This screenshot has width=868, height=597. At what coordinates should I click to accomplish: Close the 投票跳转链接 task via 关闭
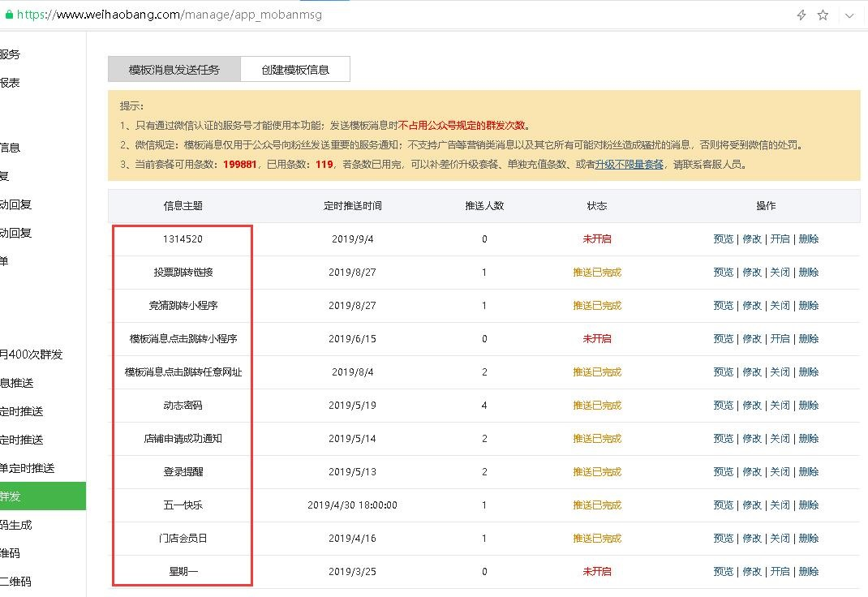point(780,273)
